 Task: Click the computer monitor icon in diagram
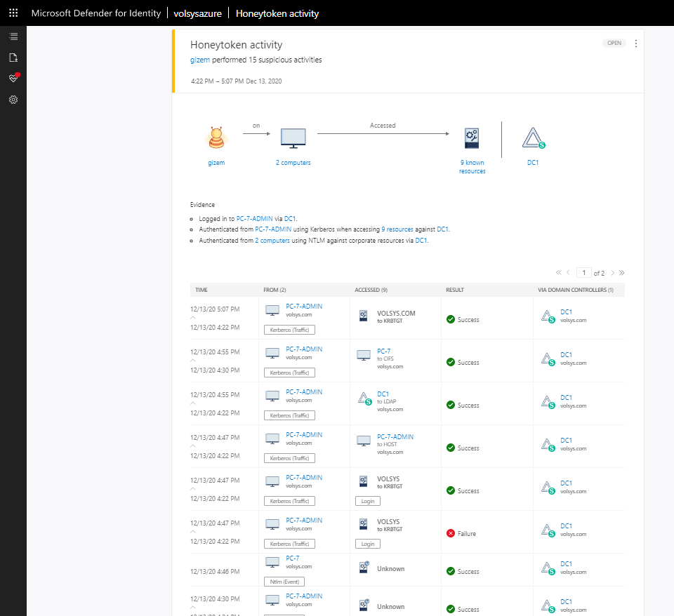click(x=293, y=138)
